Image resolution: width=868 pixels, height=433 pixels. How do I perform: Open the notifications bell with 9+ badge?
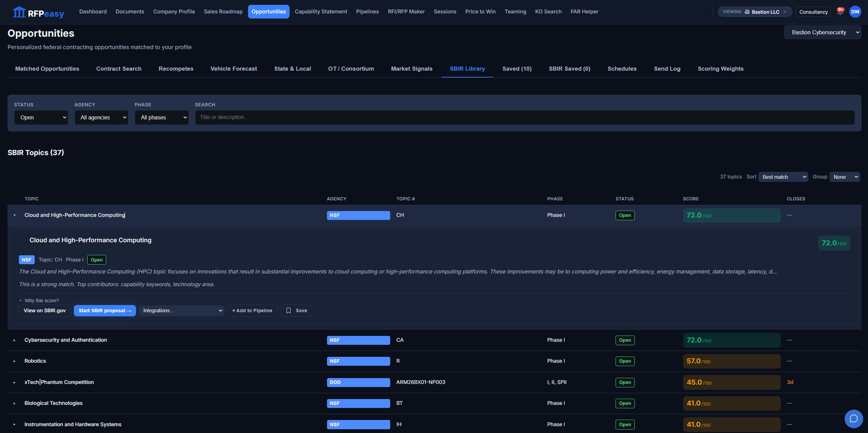click(x=840, y=12)
